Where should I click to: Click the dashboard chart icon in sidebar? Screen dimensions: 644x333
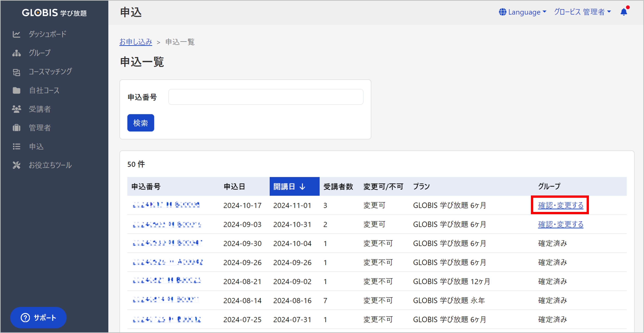tap(16, 34)
